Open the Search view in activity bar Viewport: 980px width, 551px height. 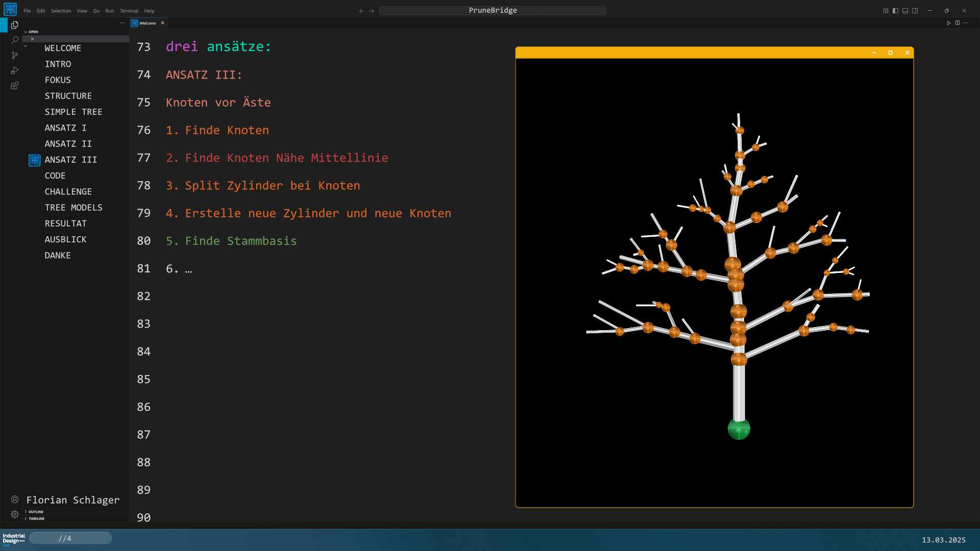(x=15, y=40)
